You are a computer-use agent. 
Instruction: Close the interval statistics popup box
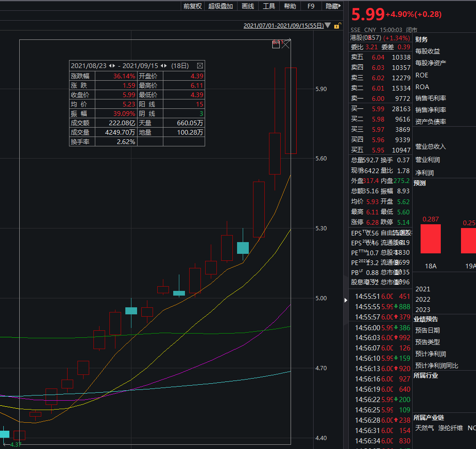[200, 66]
